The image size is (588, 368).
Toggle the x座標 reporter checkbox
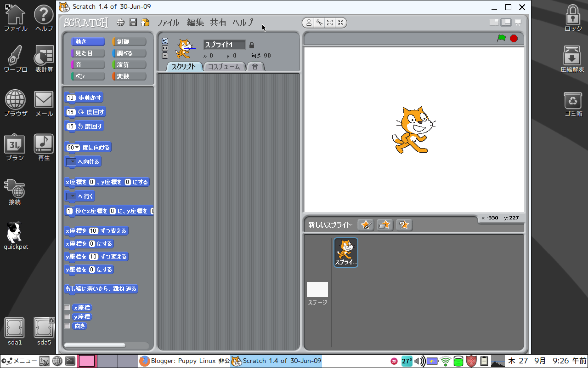click(x=67, y=307)
